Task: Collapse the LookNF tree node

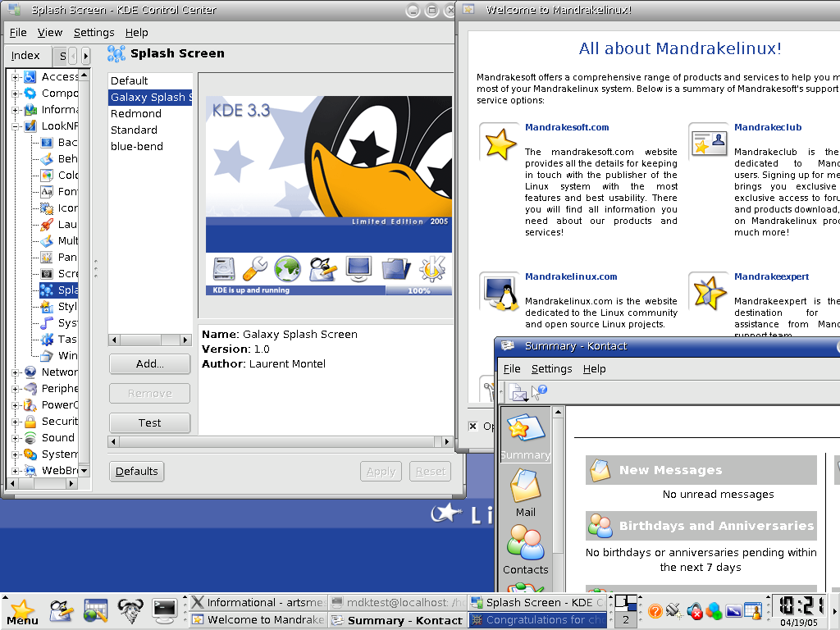Action: [15, 126]
